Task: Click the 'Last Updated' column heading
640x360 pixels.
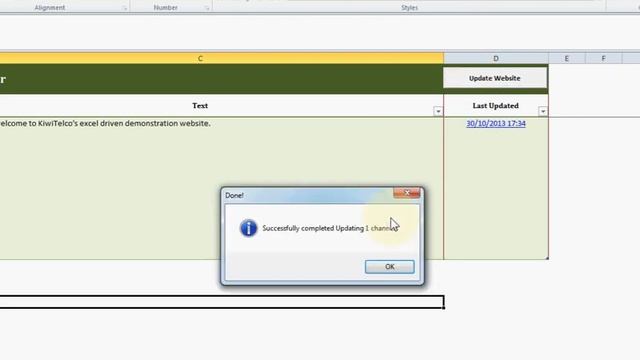Action: point(496,106)
